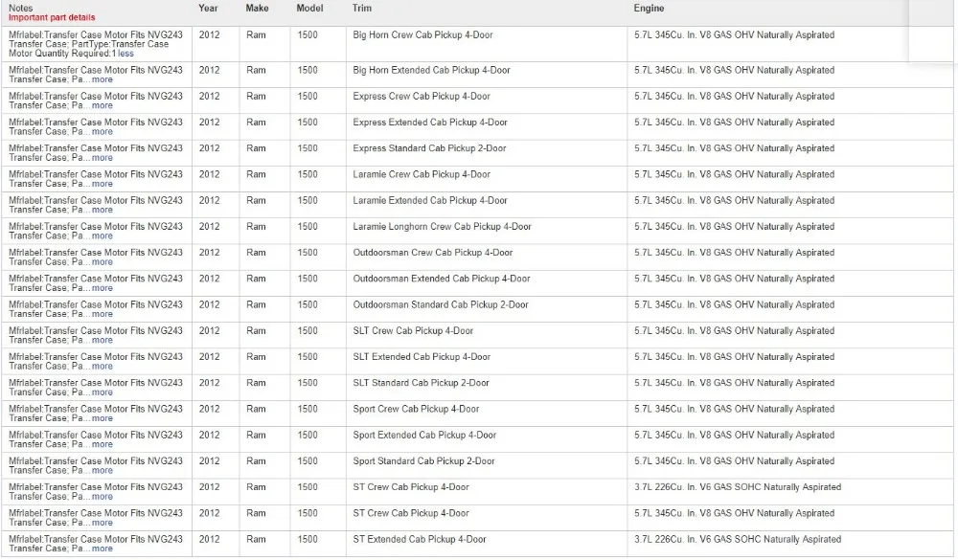Screen dimensions: 958x560
Task: Click the 'Engine' column header
Action: click(x=649, y=8)
